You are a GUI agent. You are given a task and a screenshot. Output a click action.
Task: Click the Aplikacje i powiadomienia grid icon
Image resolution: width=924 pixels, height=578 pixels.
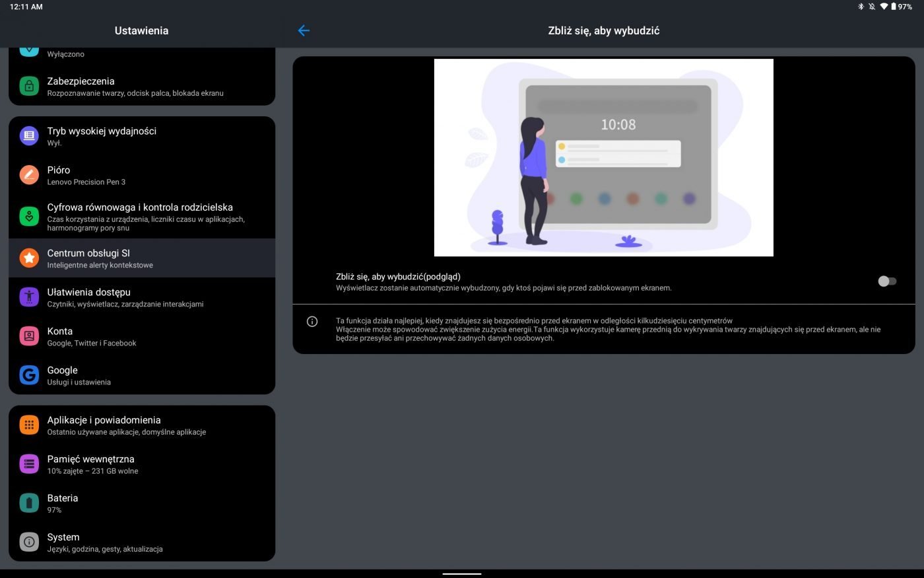click(x=29, y=425)
